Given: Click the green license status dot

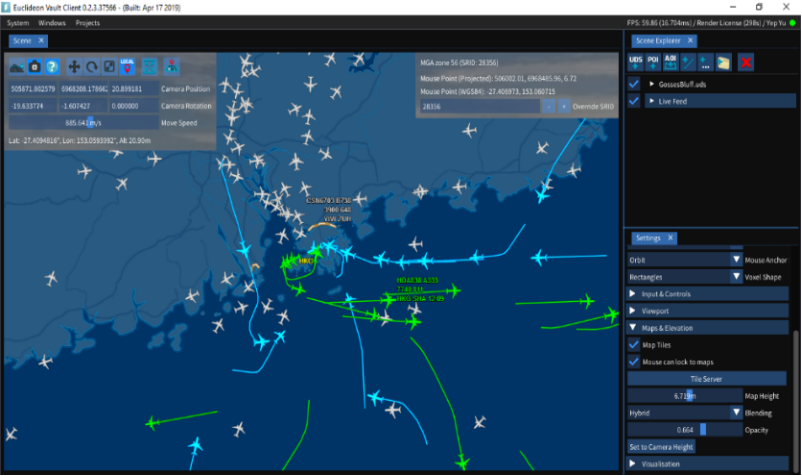Looking at the screenshot, I should [792, 22].
